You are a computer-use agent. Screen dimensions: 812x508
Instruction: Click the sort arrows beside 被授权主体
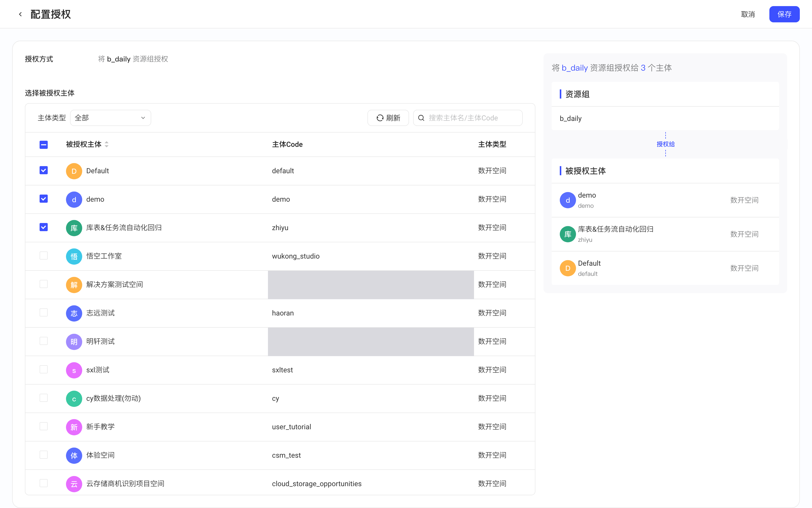coord(107,144)
